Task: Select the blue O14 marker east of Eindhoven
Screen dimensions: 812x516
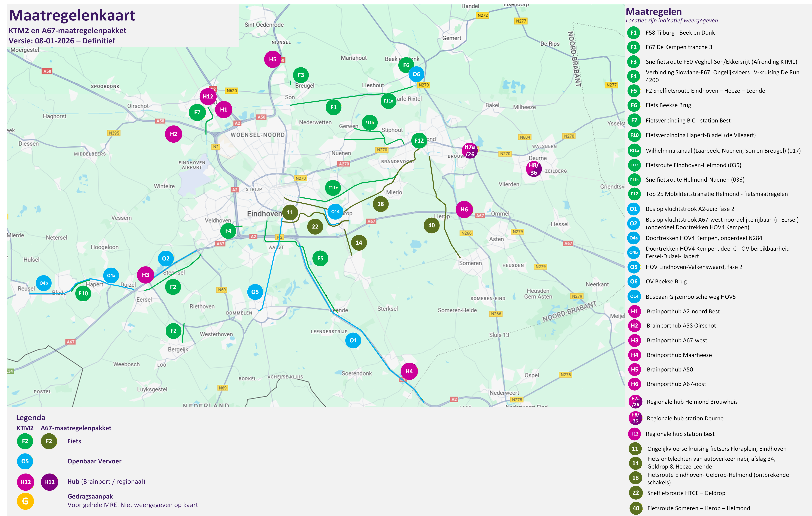Action: (335, 212)
